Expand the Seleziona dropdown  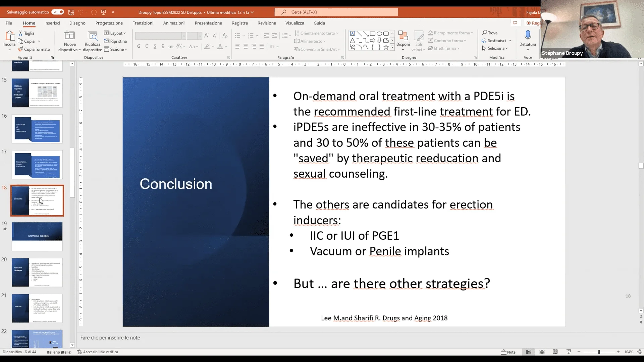pos(495,48)
